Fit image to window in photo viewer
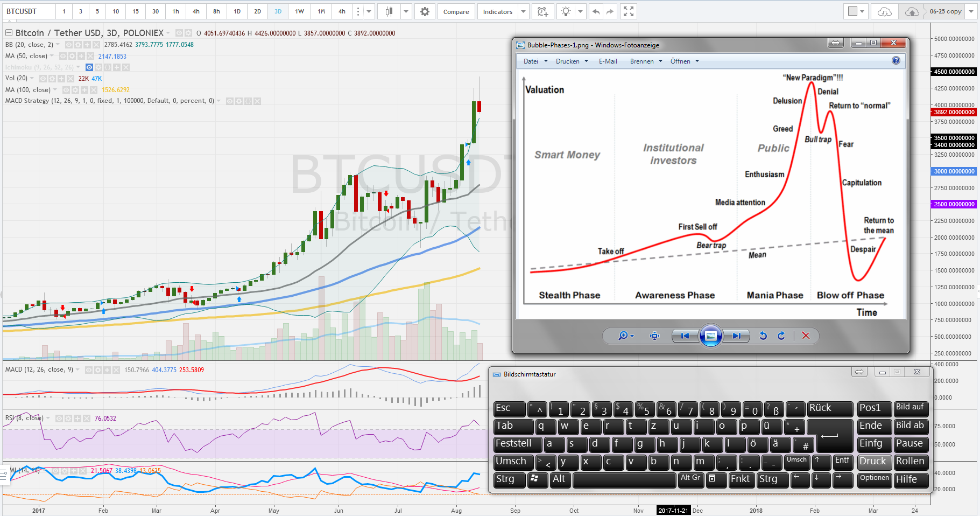Viewport: 980px width, 516px height. click(x=654, y=336)
